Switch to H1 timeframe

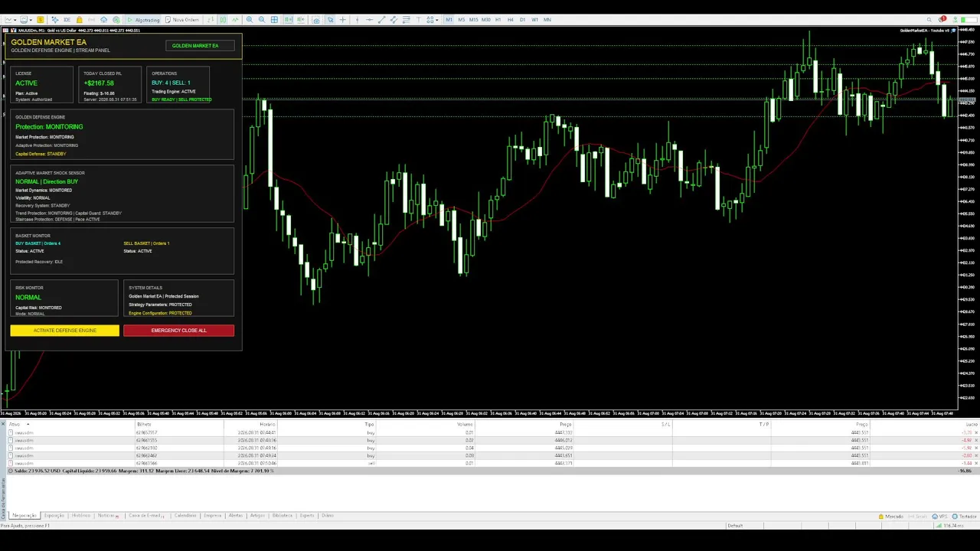point(498,20)
